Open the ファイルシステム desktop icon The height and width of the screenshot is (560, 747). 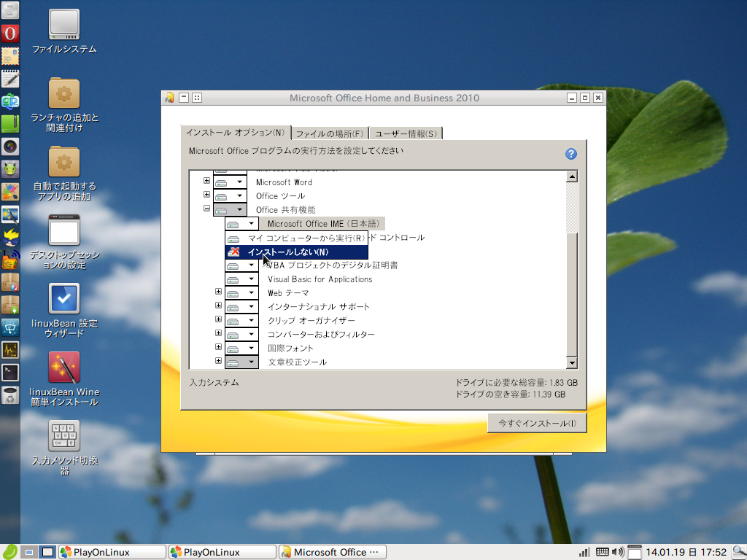coord(64,31)
